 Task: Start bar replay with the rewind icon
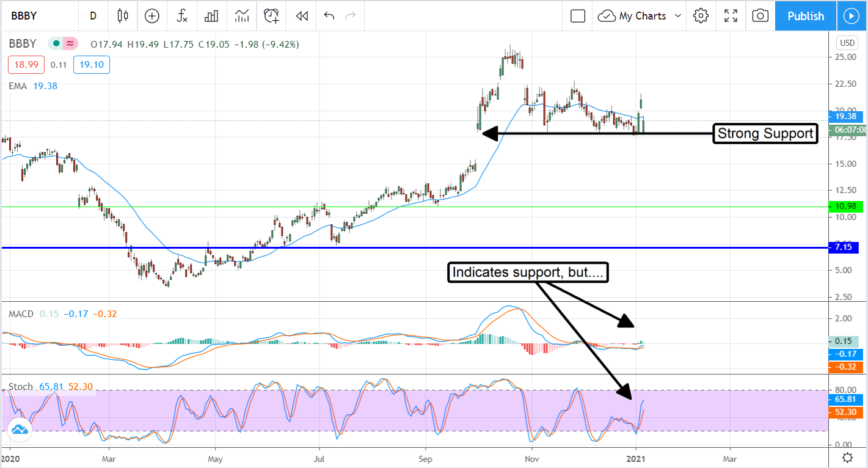(301, 16)
